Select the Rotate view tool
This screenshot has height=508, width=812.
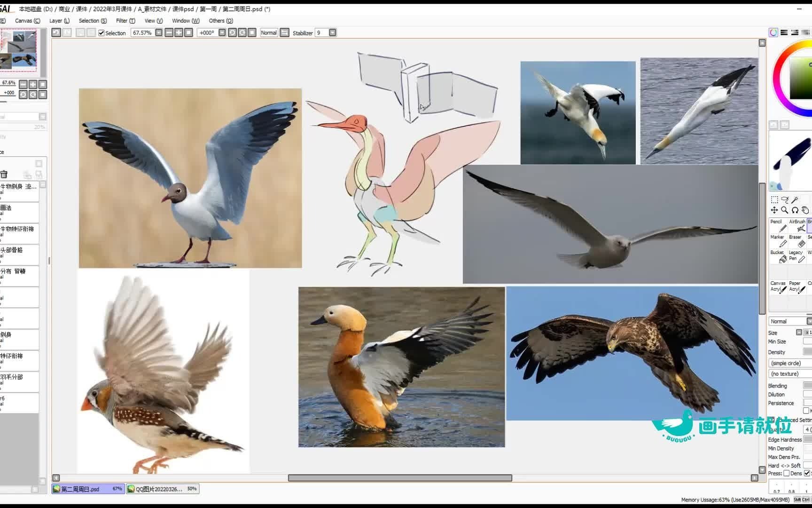795,210
